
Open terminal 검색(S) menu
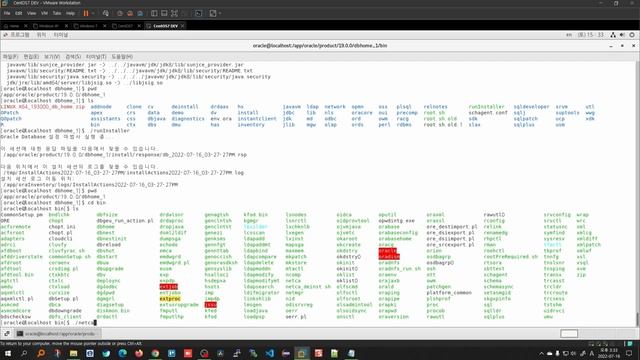point(73,57)
